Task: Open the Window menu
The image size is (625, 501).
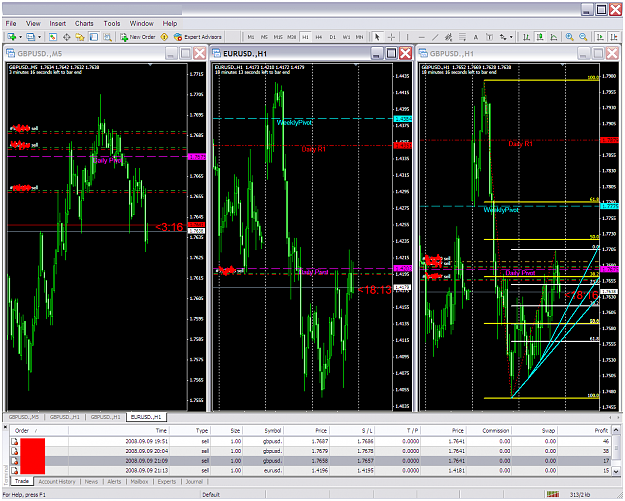Action: pos(142,24)
